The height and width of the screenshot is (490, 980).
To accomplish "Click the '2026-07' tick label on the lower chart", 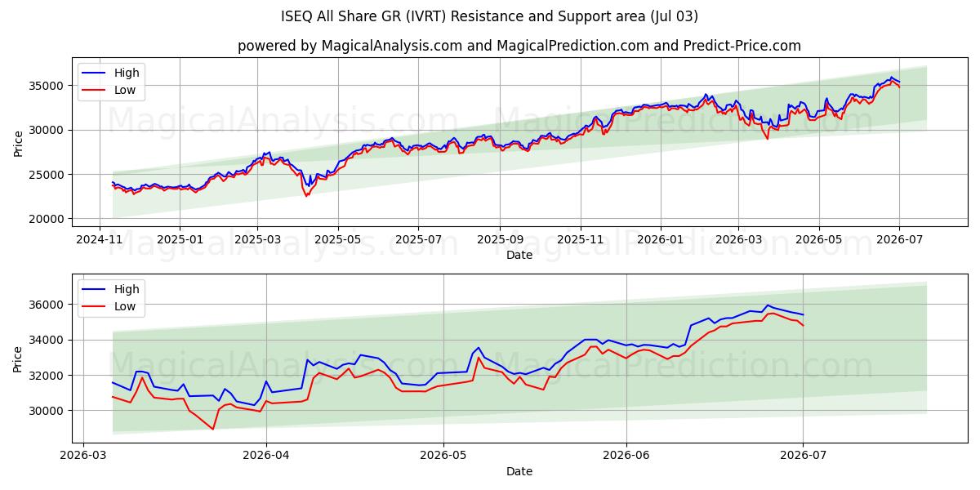I will pyautogui.click(x=803, y=457).
